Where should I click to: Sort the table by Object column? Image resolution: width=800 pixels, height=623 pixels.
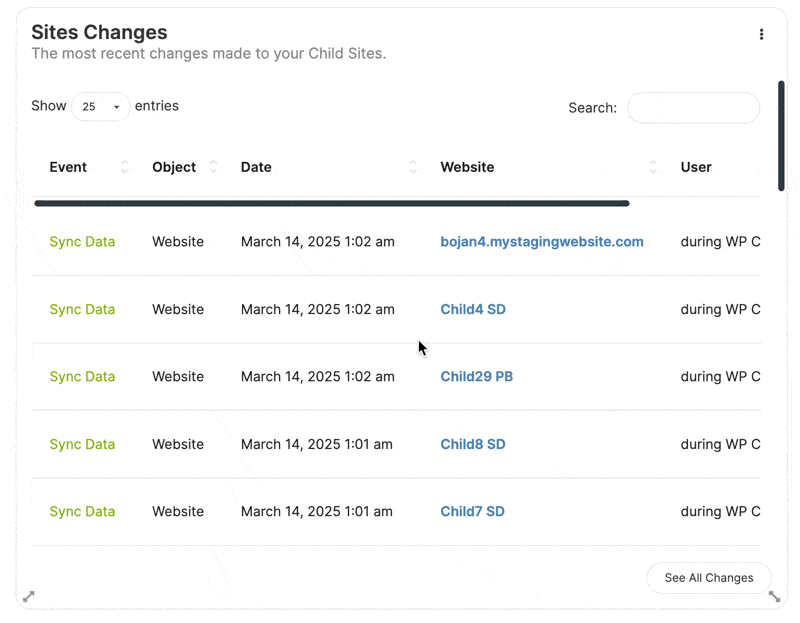(x=213, y=167)
